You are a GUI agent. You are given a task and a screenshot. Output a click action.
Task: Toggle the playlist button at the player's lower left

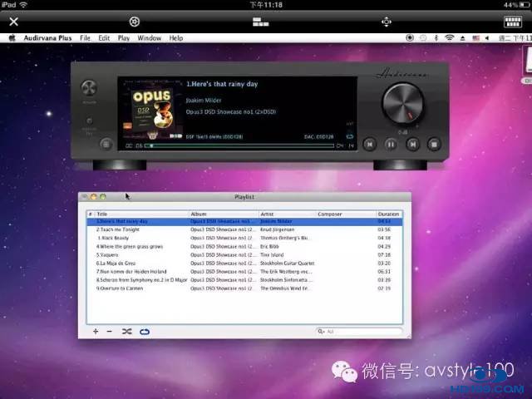pyautogui.click(x=106, y=144)
